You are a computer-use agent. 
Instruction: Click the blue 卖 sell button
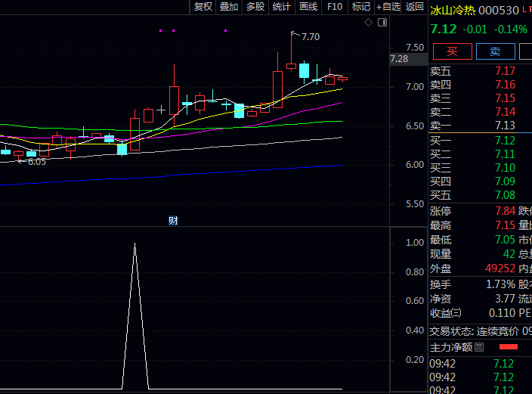click(496, 51)
